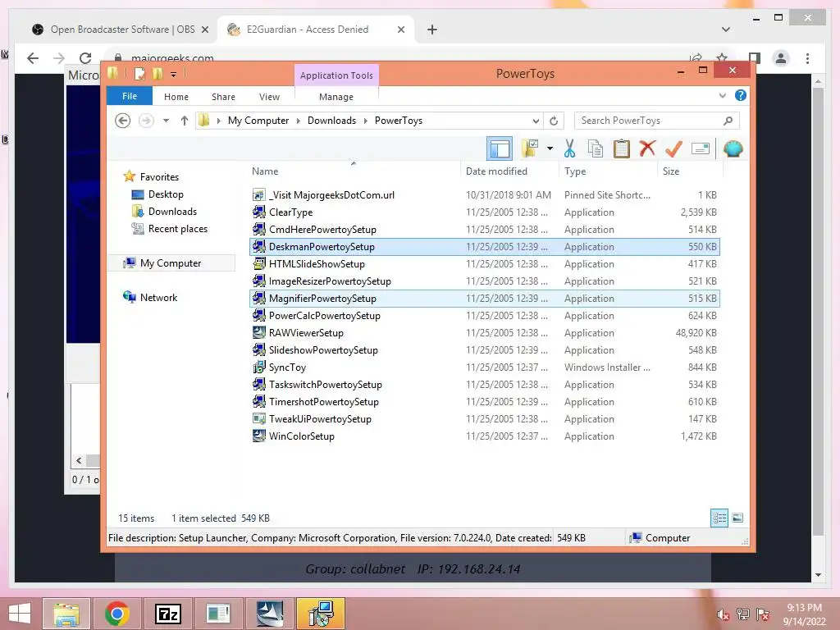
Task: Click the explorer Back arrow button
Action: (x=123, y=121)
